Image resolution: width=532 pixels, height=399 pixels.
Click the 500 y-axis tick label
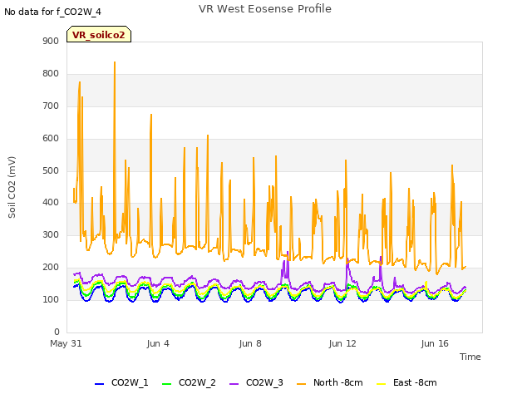[51, 170]
